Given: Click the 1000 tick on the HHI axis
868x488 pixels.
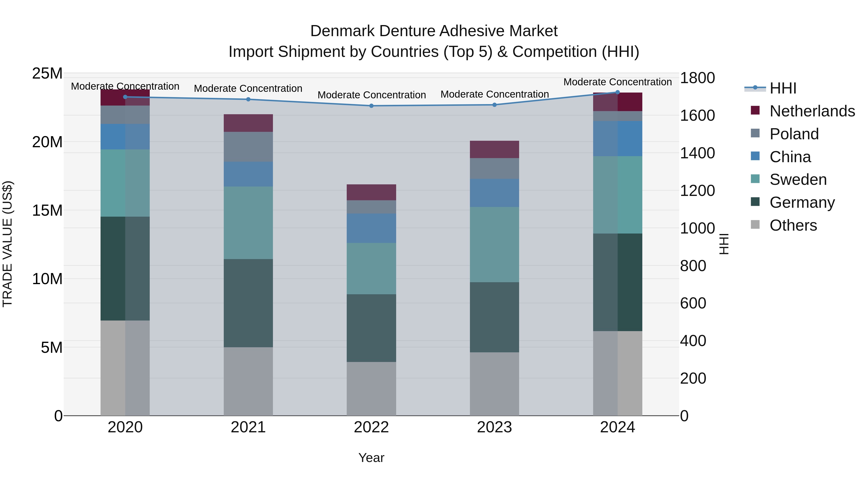Looking at the screenshot, I should [x=698, y=228].
